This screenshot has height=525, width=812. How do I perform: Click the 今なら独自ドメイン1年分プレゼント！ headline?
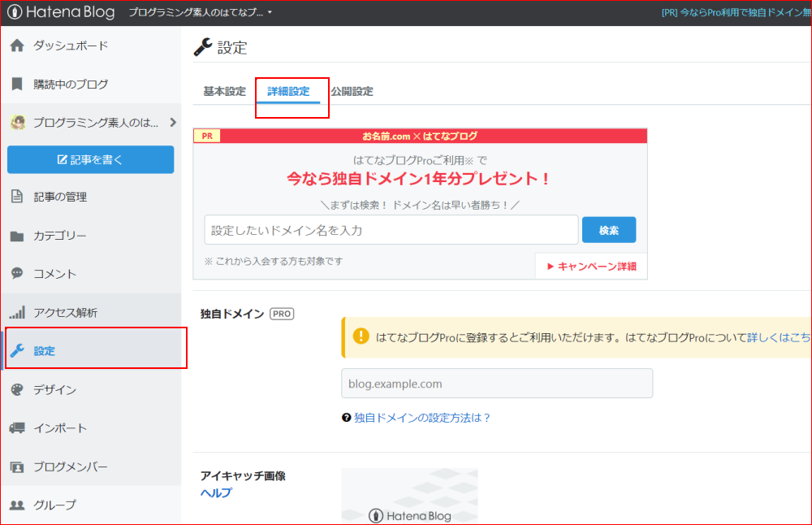pyautogui.click(x=418, y=179)
